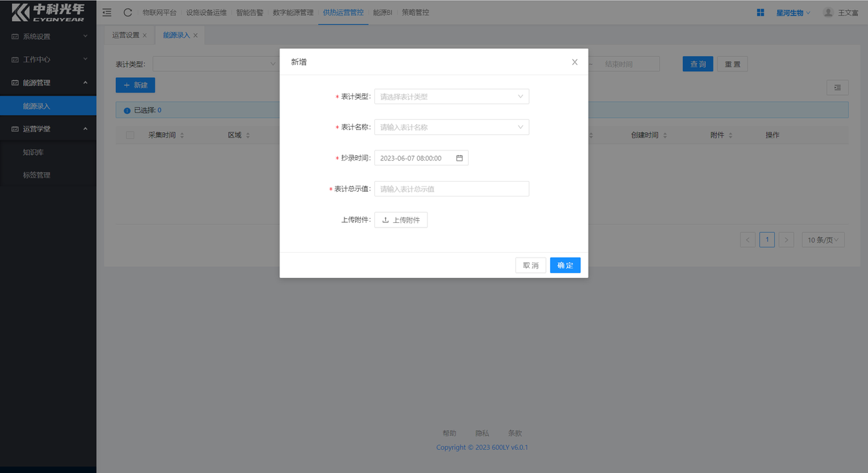Image resolution: width=868 pixels, height=473 pixels.
Task: Click the user avatar icon
Action: [828, 12]
